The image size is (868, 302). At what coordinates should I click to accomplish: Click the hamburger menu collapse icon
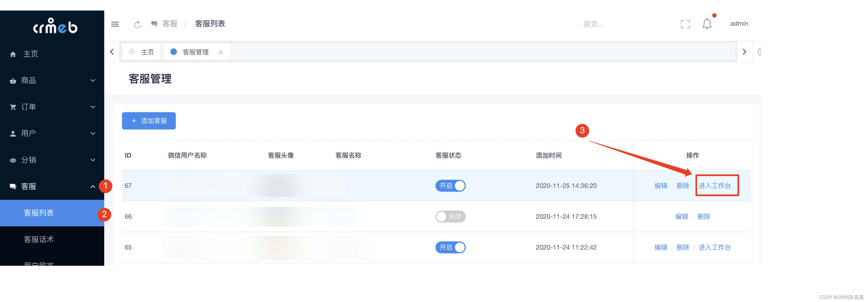pyautogui.click(x=115, y=24)
